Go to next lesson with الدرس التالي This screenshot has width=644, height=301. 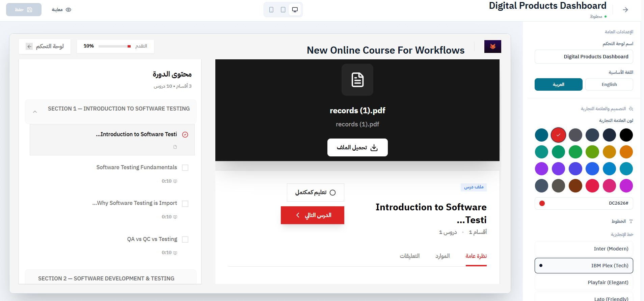[x=313, y=215]
